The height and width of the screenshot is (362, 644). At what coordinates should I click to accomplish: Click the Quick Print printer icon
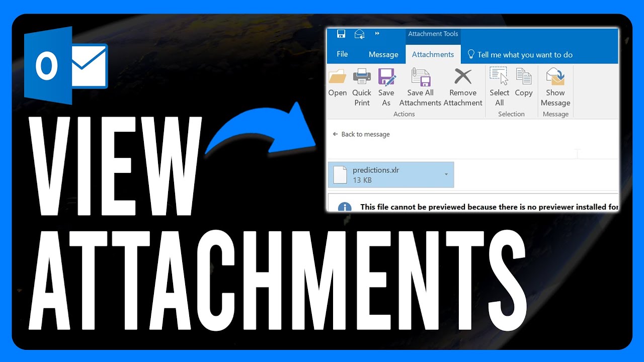click(x=362, y=76)
